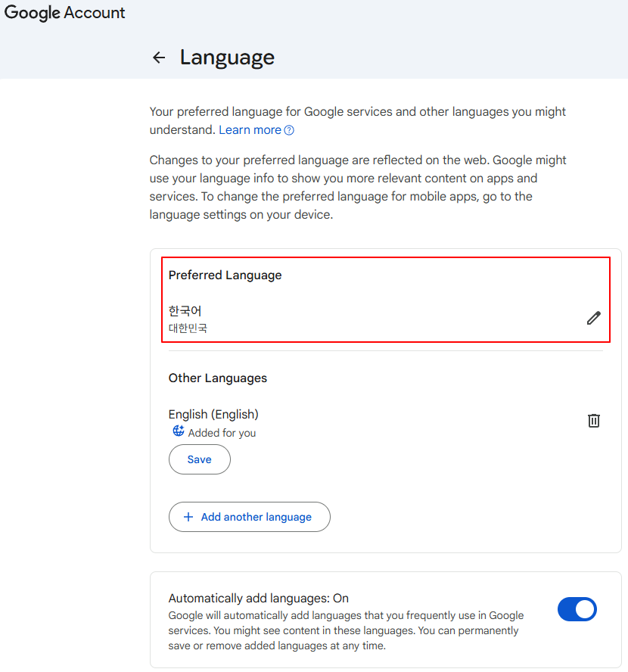Click the Preferred Language heading

pyautogui.click(x=225, y=275)
